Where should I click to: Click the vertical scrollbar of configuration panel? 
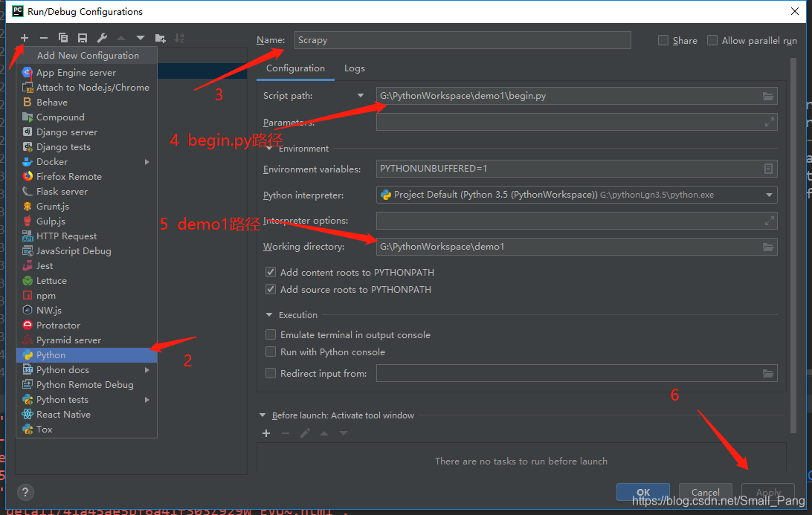point(793,246)
